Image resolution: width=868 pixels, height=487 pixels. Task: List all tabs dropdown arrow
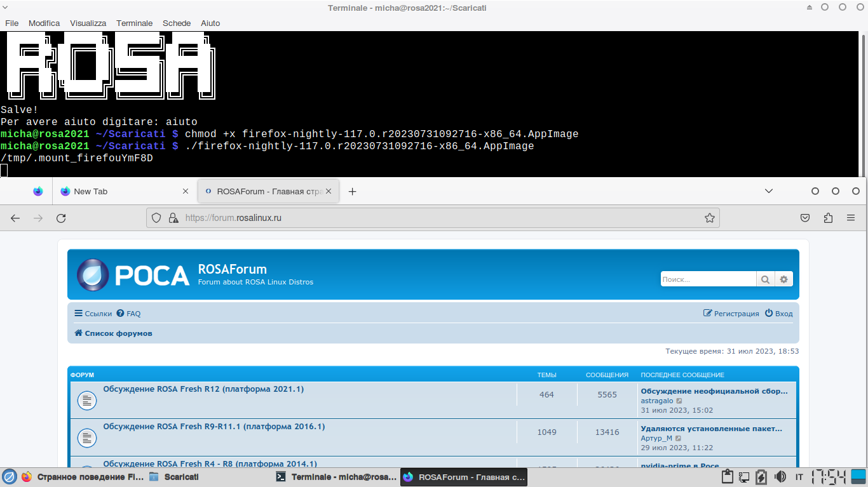tap(769, 191)
